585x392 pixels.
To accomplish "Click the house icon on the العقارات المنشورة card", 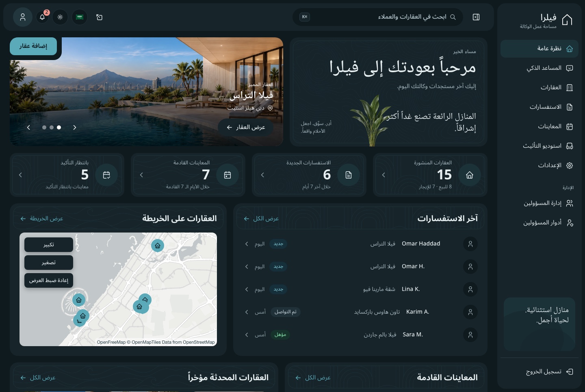I will tap(470, 175).
